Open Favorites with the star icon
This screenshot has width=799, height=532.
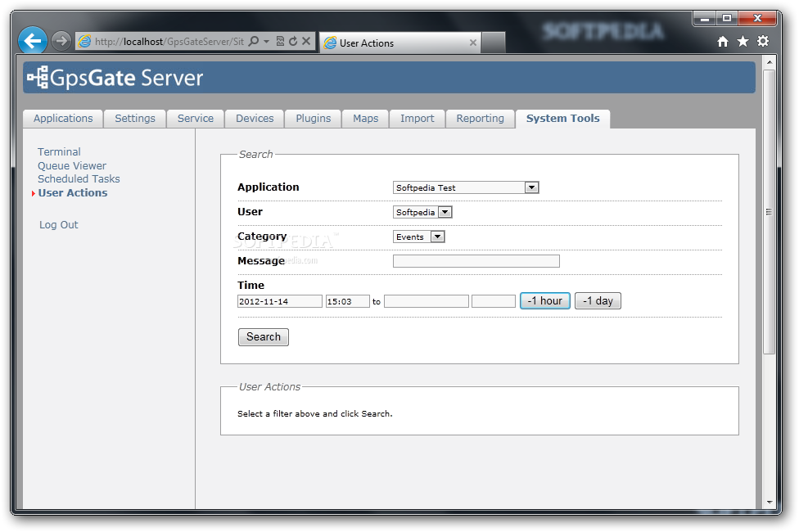tap(743, 41)
